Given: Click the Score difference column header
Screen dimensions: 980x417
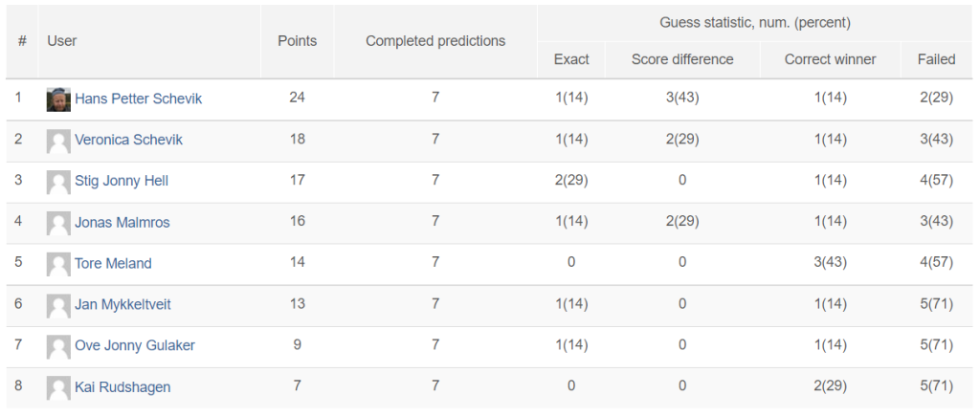Looking at the screenshot, I should point(682,59).
